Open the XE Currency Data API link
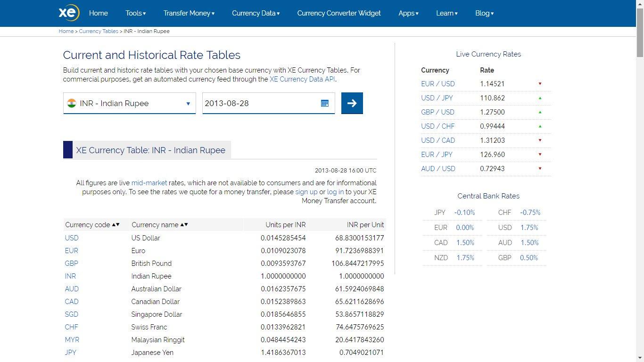Screen dimensions: 644x362 pyautogui.click(x=302, y=79)
